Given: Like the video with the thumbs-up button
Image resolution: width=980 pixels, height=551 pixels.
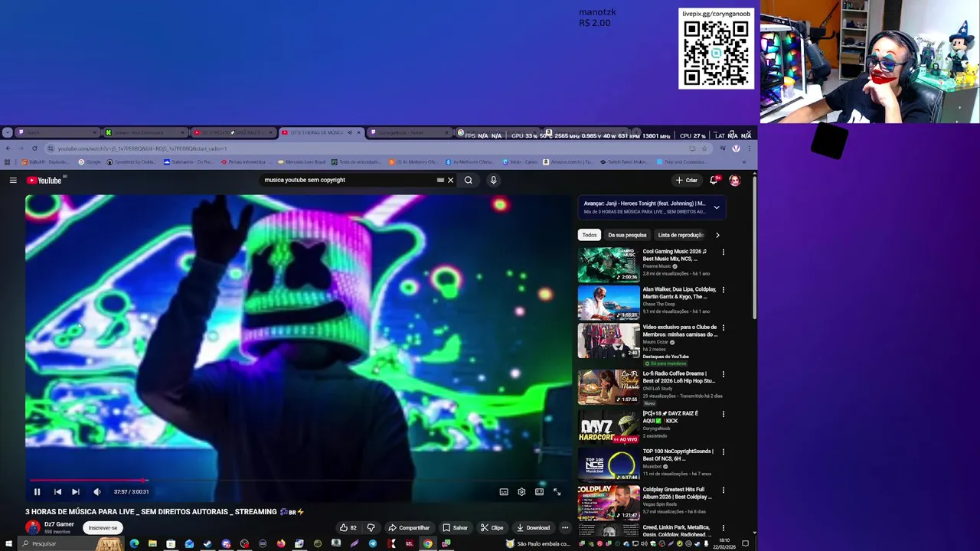Looking at the screenshot, I should coord(348,527).
